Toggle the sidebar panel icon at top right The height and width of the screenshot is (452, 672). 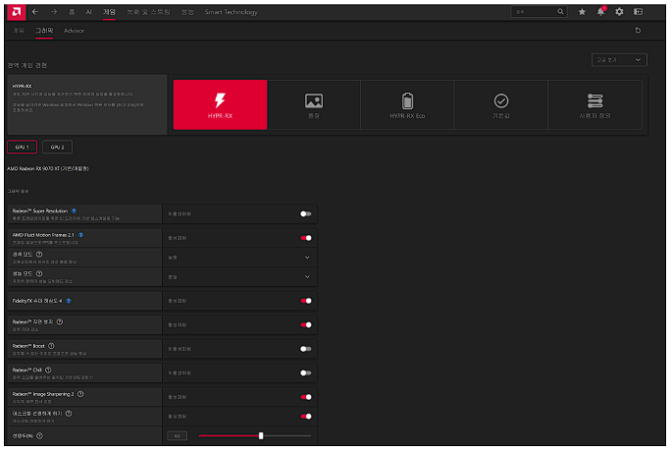pos(638,12)
